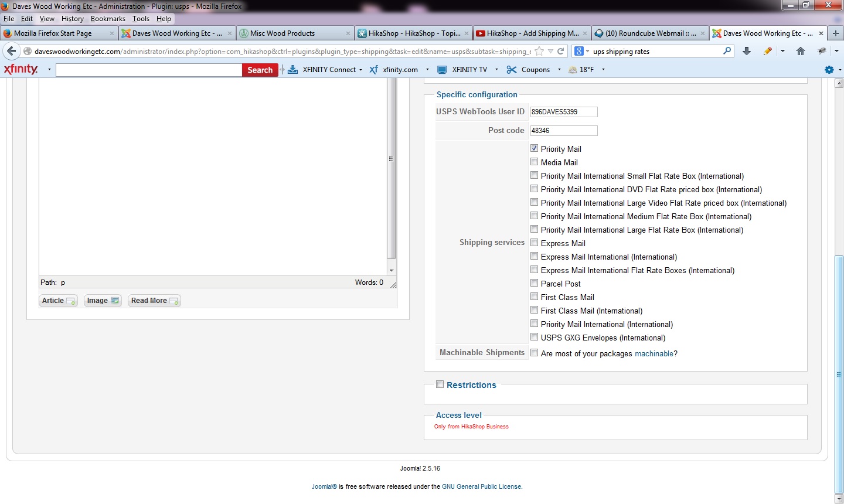Click the page identity globe icon
844x504 pixels.
click(x=27, y=52)
